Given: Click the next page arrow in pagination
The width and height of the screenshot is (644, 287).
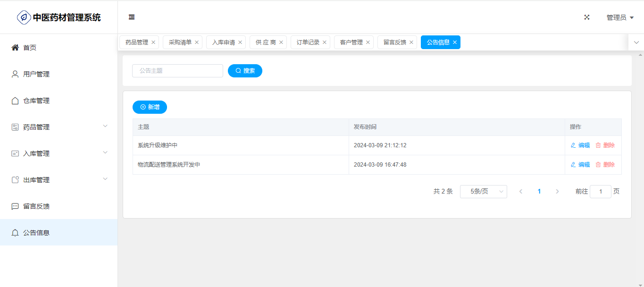Looking at the screenshot, I should (557, 192).
